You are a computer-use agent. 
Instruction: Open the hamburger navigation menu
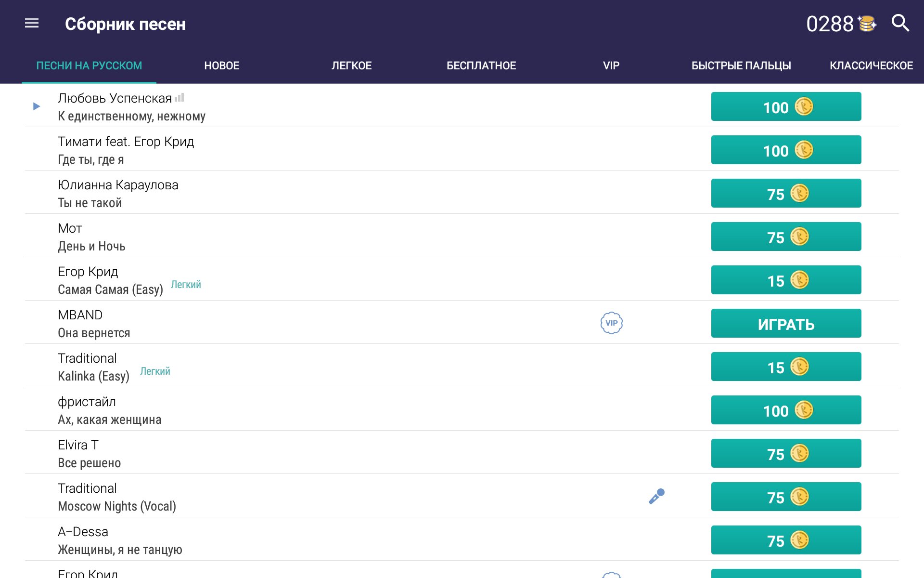[32, 23]
